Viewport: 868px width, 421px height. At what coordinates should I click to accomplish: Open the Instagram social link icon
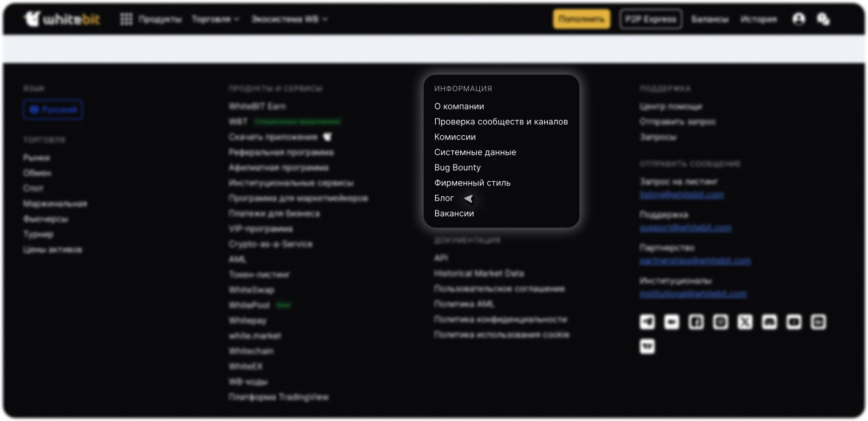pos(720,322)
